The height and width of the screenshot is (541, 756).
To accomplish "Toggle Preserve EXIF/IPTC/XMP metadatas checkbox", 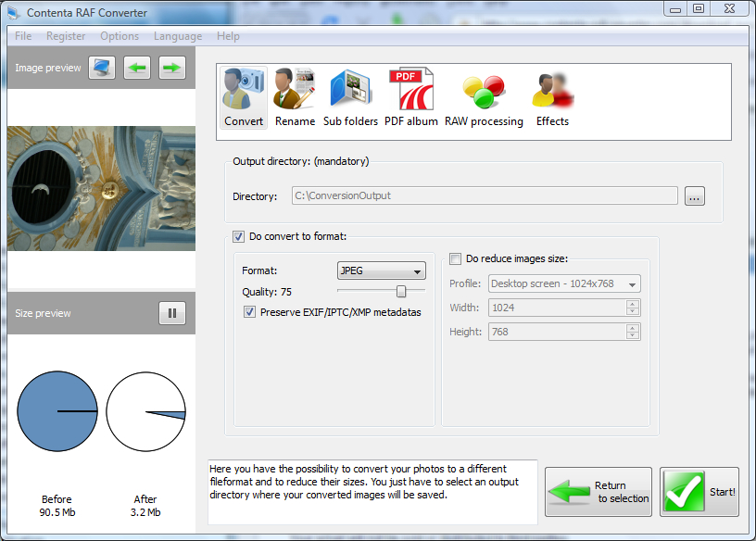I will 250,312.
